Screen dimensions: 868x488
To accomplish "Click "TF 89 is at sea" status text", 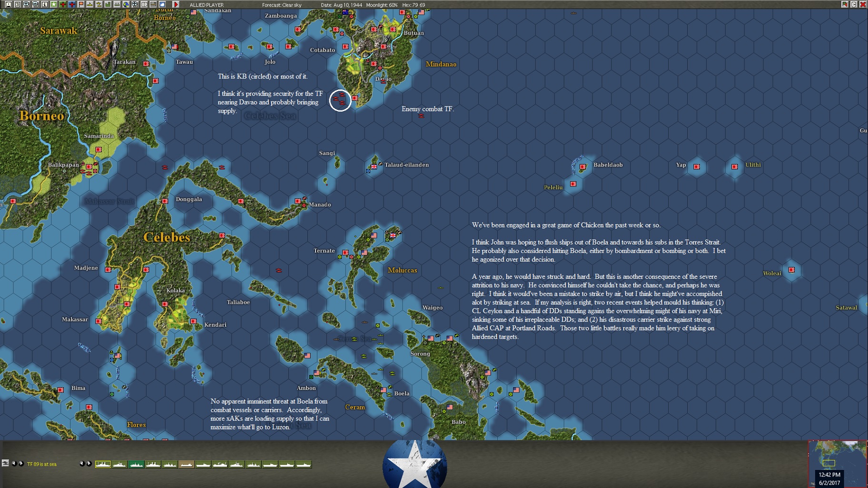I will (x=42, y=464).
